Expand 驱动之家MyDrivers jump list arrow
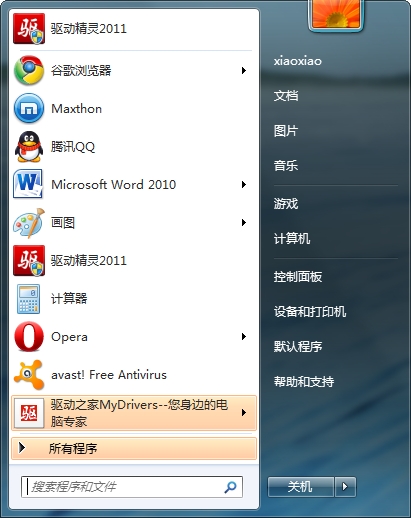The width and height of the screenshot is (411, 518). (244, 413)
